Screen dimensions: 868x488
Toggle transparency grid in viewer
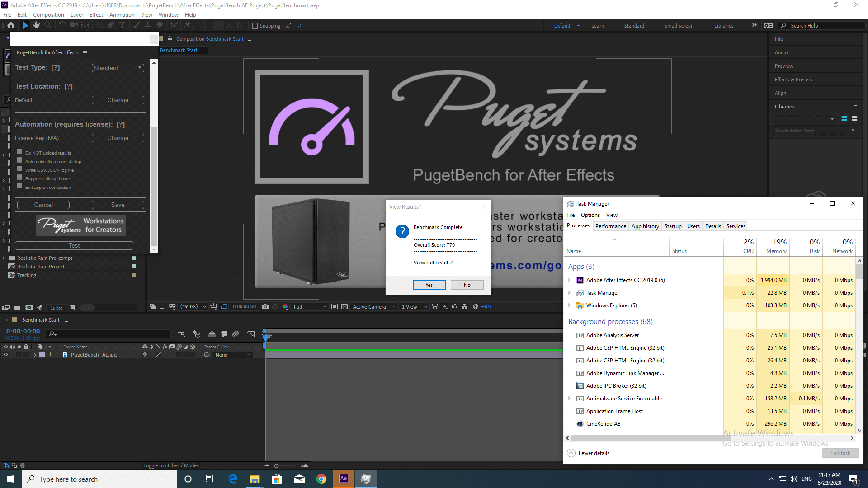pos(344,307)
